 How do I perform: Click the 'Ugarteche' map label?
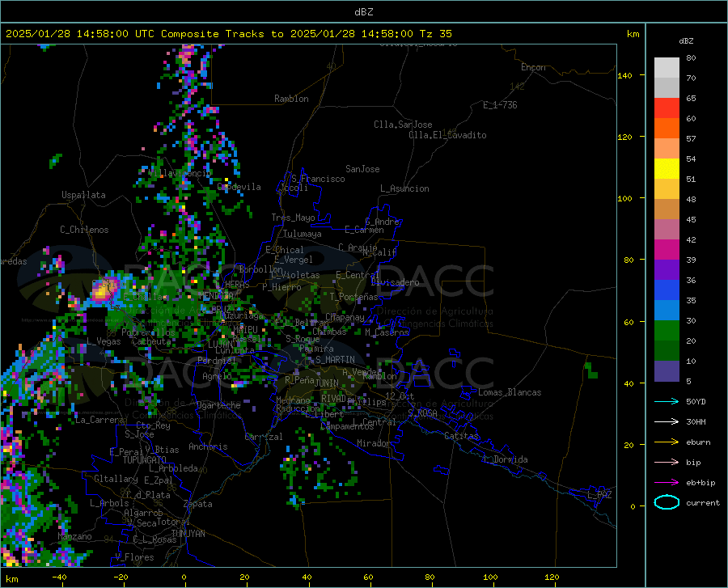(x=218, y=405)
